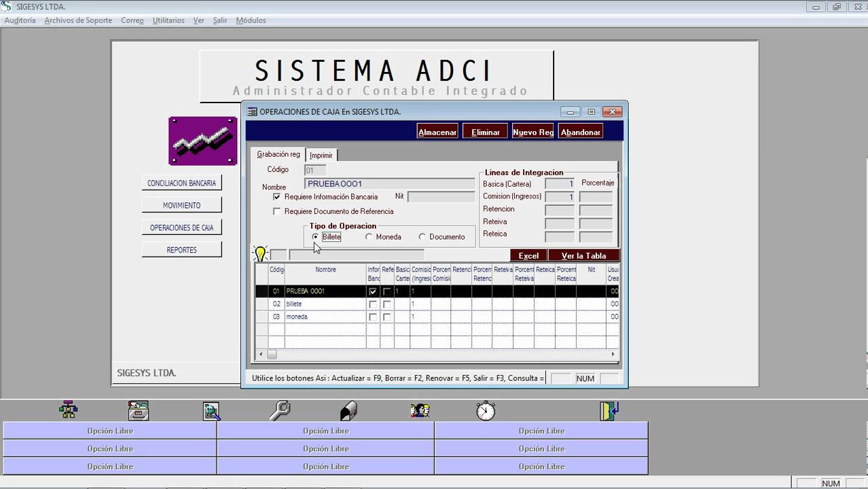Screen dimensions: 868x489
Task: Toggle bank info checkbox in PRUEBA 0001 row
Action: (372, 291)
